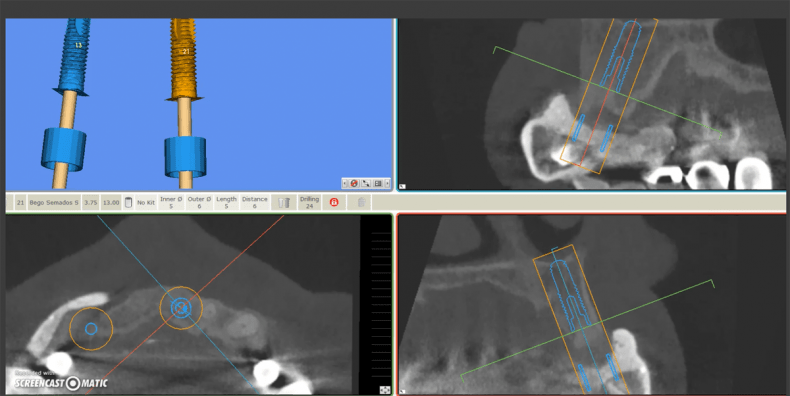Open Bego Semados S implant selector

click(x=54, y=203)
